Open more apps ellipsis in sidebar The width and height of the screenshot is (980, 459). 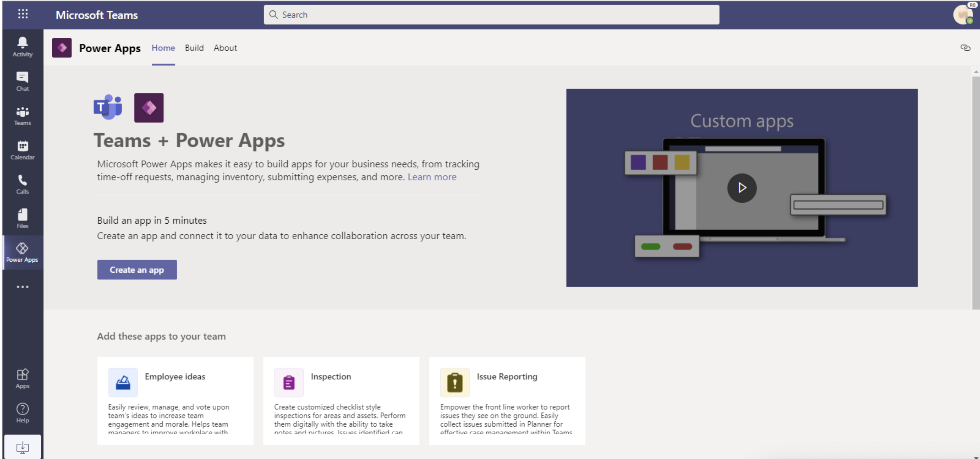coord(22,287)
